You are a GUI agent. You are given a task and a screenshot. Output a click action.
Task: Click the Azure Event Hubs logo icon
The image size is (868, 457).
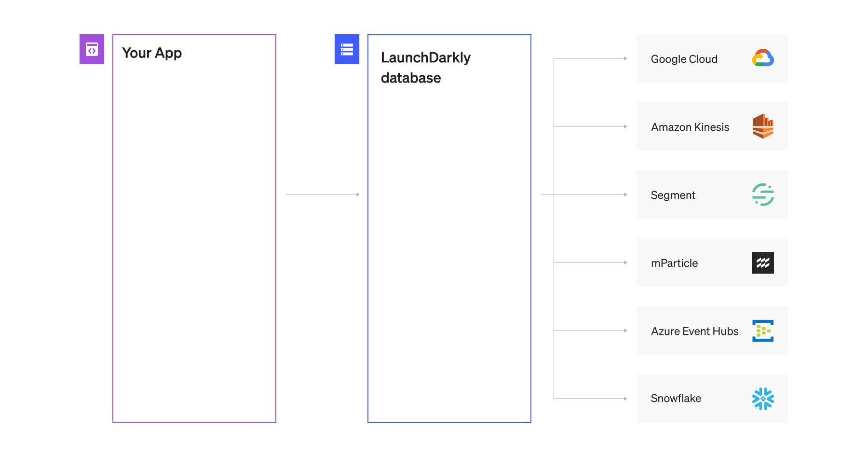tap(763, 331)
